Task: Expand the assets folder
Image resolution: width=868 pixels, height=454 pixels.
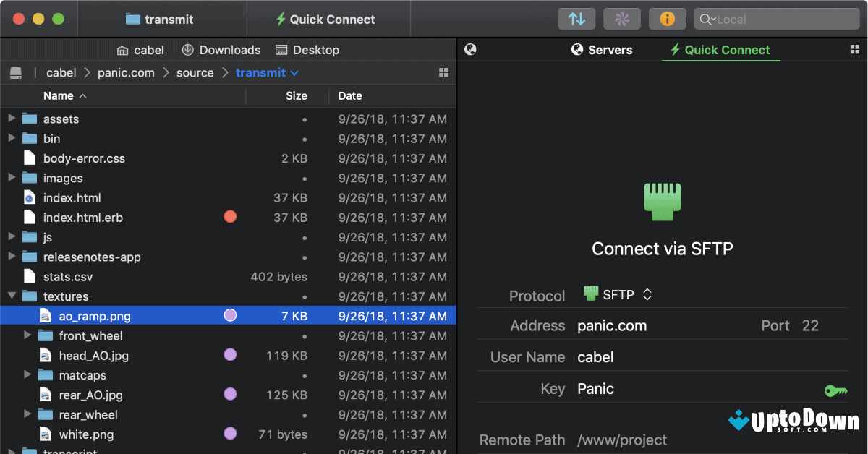Action: point(12,119)
